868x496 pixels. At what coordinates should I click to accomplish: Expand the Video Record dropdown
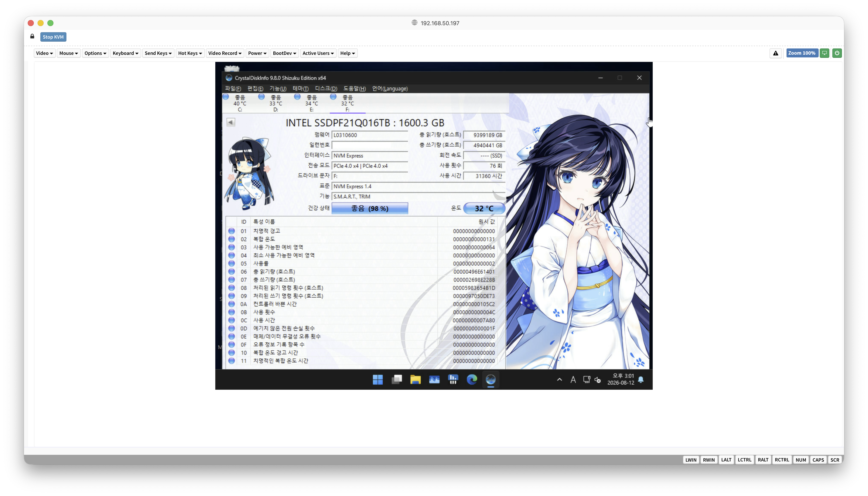[x=225, y=53]
